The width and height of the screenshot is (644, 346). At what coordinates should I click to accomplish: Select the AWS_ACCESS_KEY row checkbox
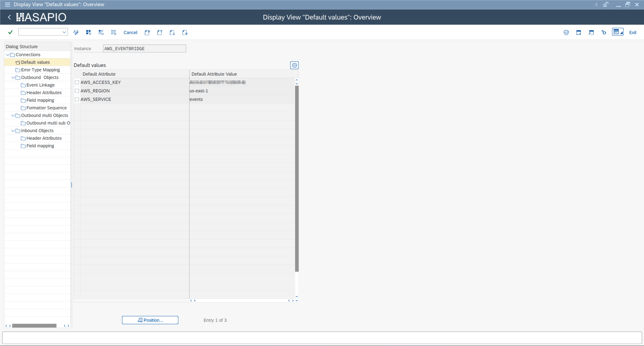pyautogui.click(x=77, y=82)
